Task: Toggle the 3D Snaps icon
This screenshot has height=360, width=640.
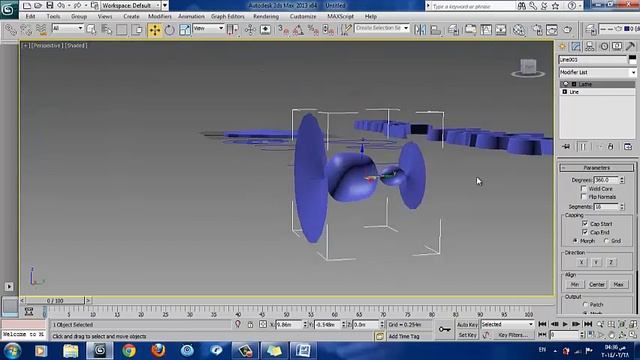Action: [283, 30]
